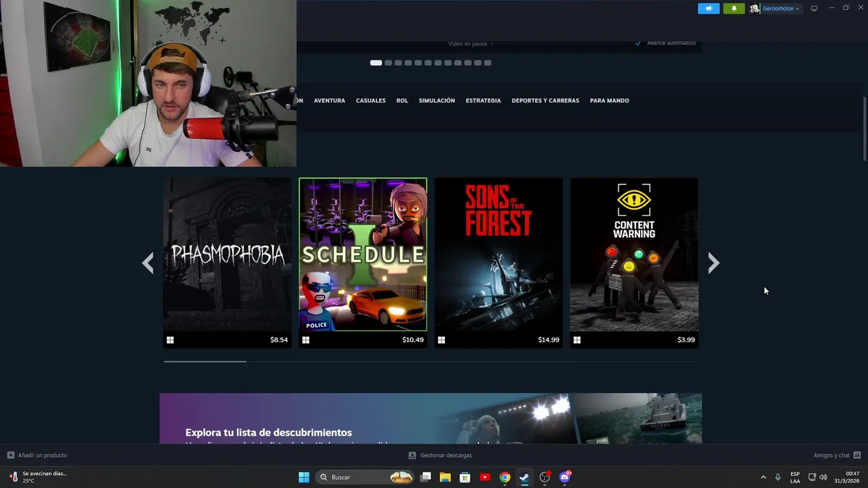Open the network status tray icon
Image resolution: width=868 pixels, height=488 pixels.
[x=812, y=477]
